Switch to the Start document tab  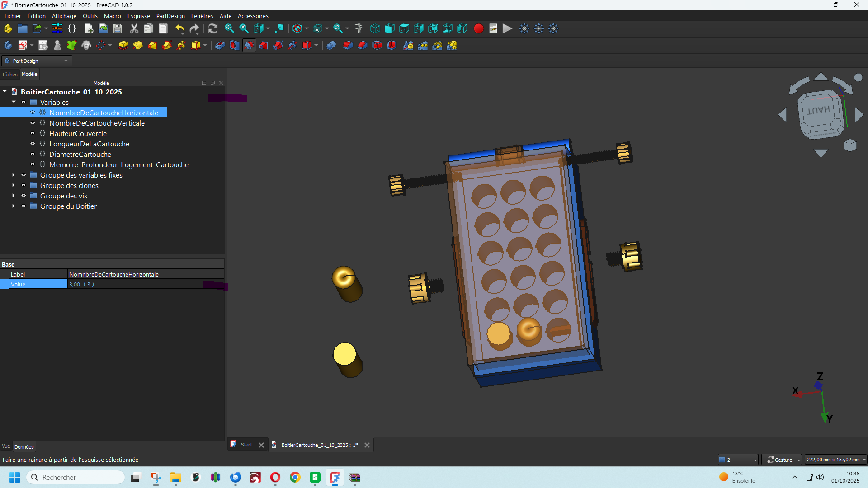pyautogui.click(x=246, y=445)
